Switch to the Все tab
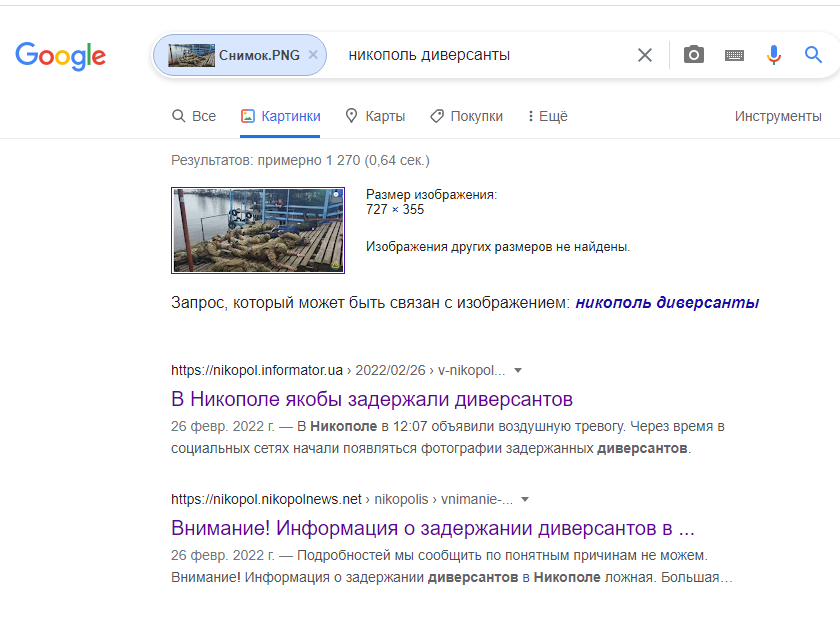 tap(194, 116)
